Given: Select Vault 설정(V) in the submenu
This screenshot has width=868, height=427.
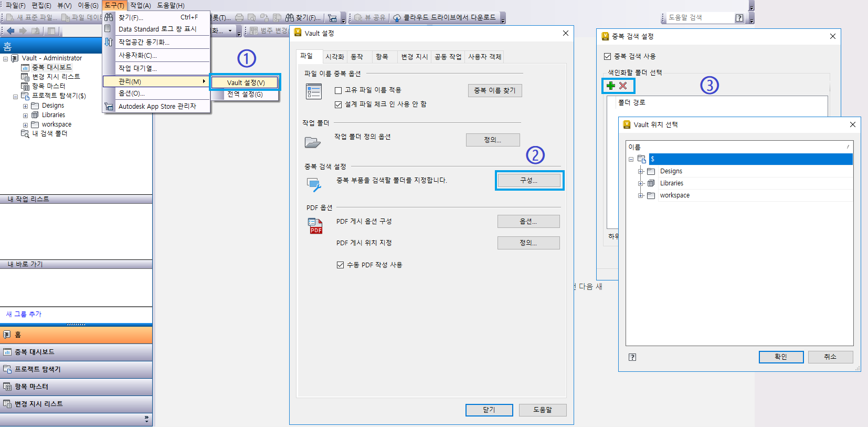Looking at the screenshot, I should tap(246, 82).
